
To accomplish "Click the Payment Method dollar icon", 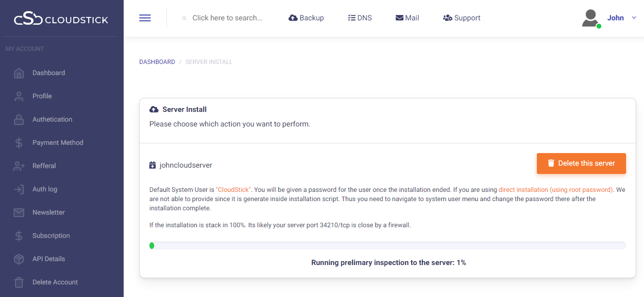I will pos(19,143).
